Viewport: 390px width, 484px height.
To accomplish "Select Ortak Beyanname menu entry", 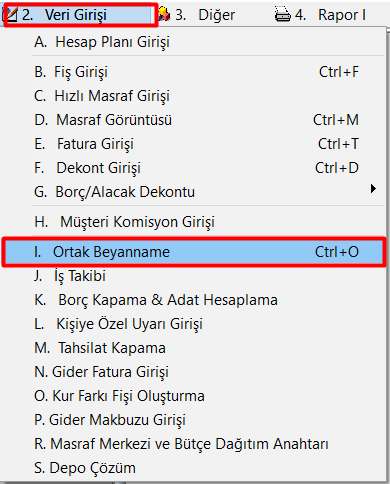I will coord(194,252).
